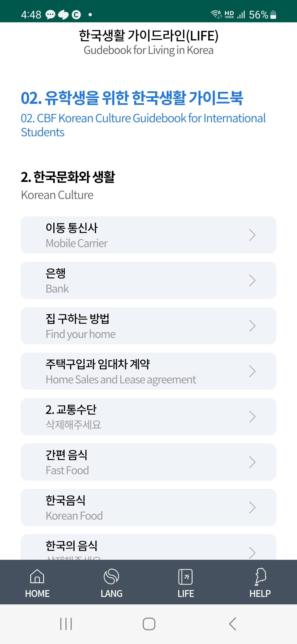The width and height of the screenshot is (297, 644).
Task: Open the 2. 교통수단 entry
Action: coord(148,417)
